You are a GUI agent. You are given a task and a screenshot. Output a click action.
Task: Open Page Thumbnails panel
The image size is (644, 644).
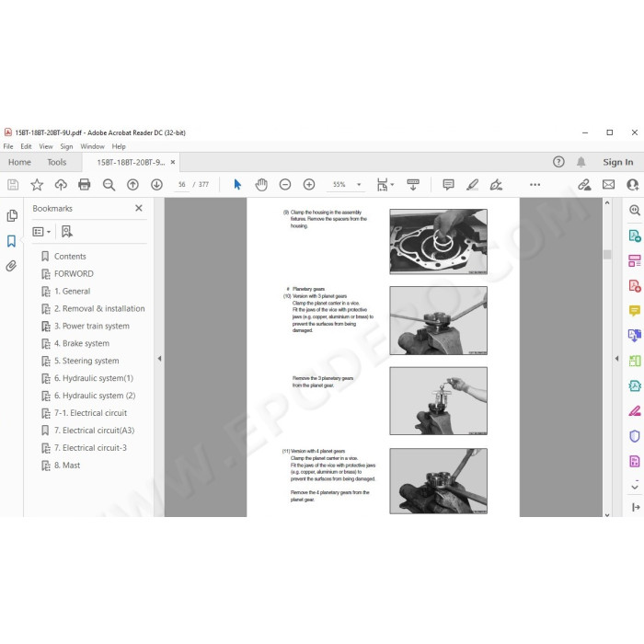coord(12,215)
